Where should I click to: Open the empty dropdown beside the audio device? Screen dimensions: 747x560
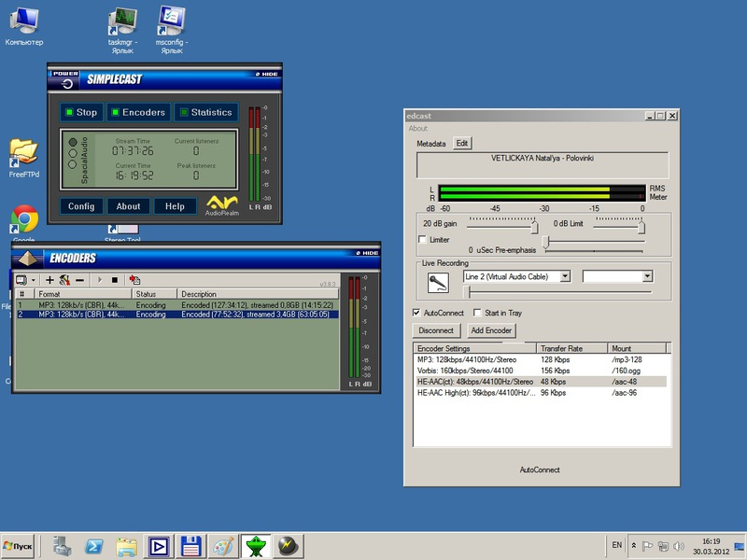(x=647, y=276)
